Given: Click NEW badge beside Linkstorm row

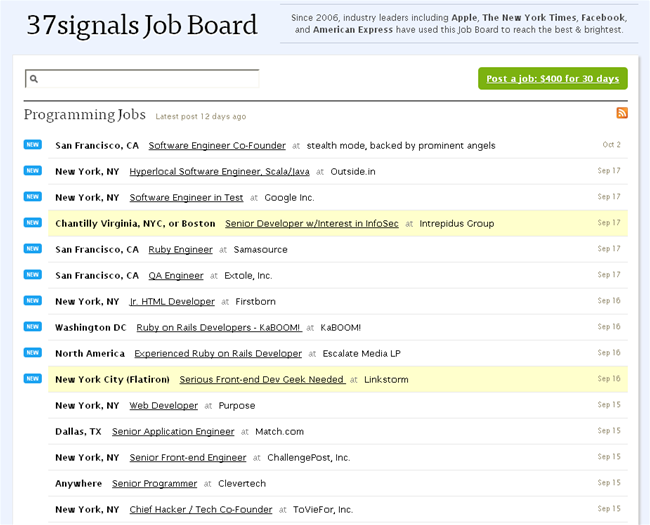Looking at the screenshot, I should click(x=32, y=379).
